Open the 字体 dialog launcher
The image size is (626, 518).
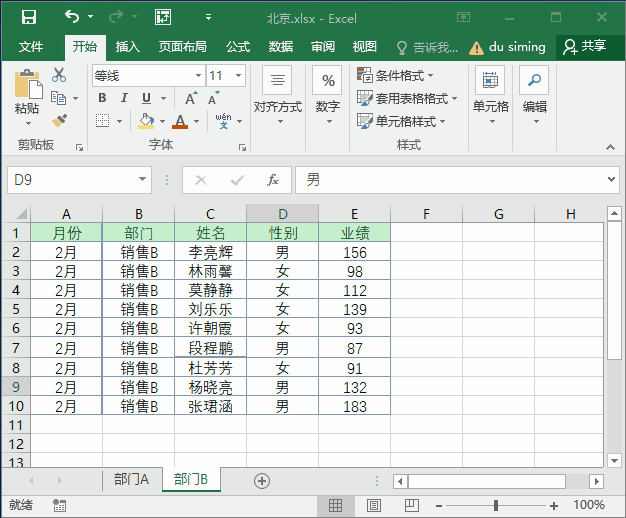[242, 148]
